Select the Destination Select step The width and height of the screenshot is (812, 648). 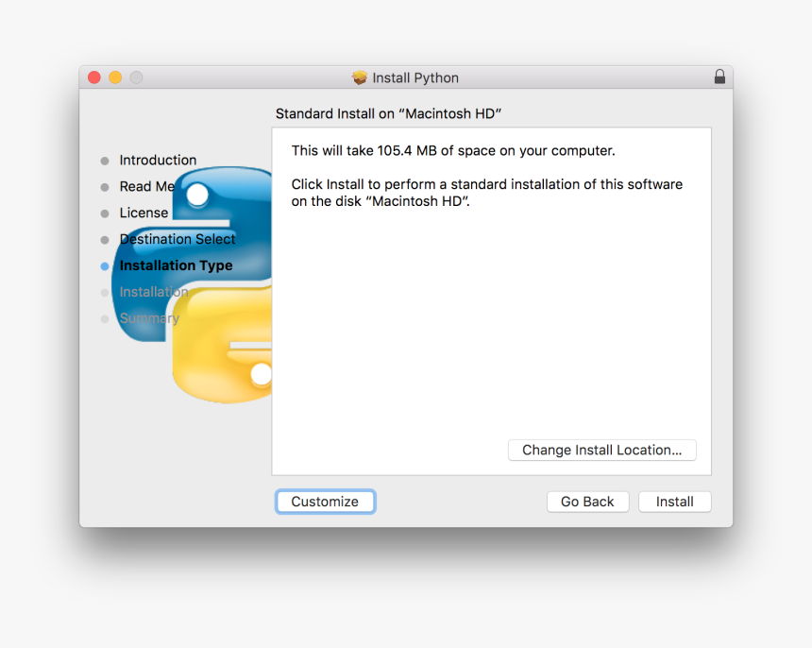pos(178,239)
